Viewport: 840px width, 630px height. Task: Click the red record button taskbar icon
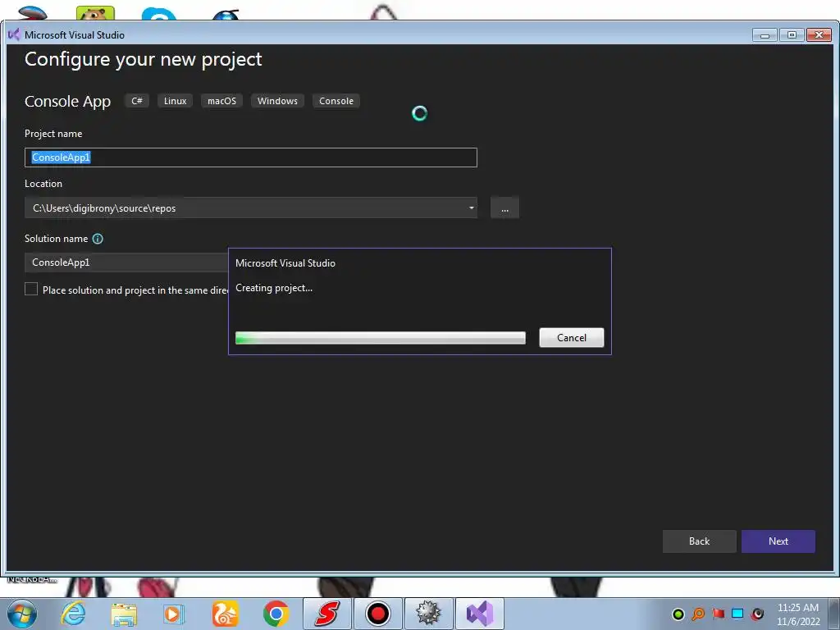pyautogui.click(x=377, y=614)
